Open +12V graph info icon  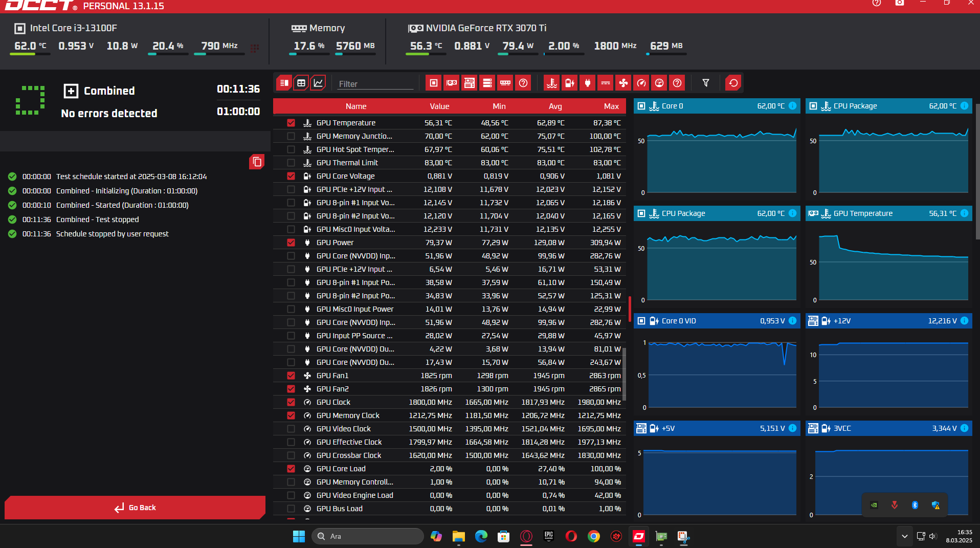click(964, 321)
